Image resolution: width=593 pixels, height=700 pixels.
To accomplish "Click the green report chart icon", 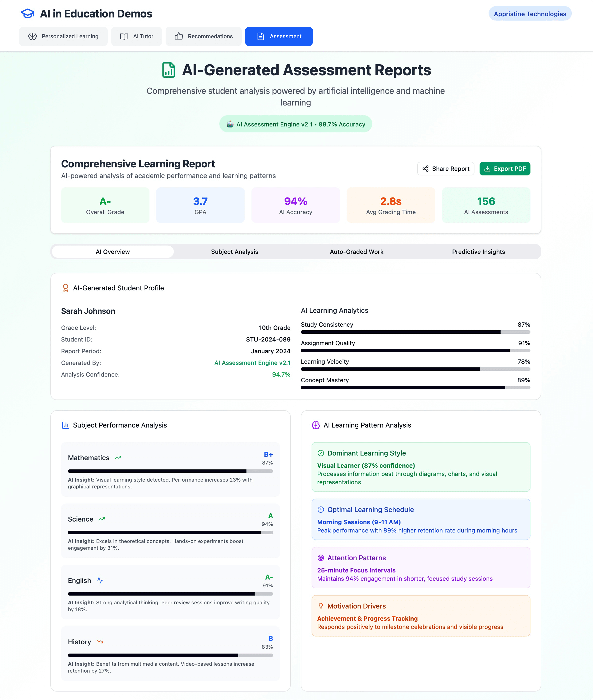I will point(168,70).
